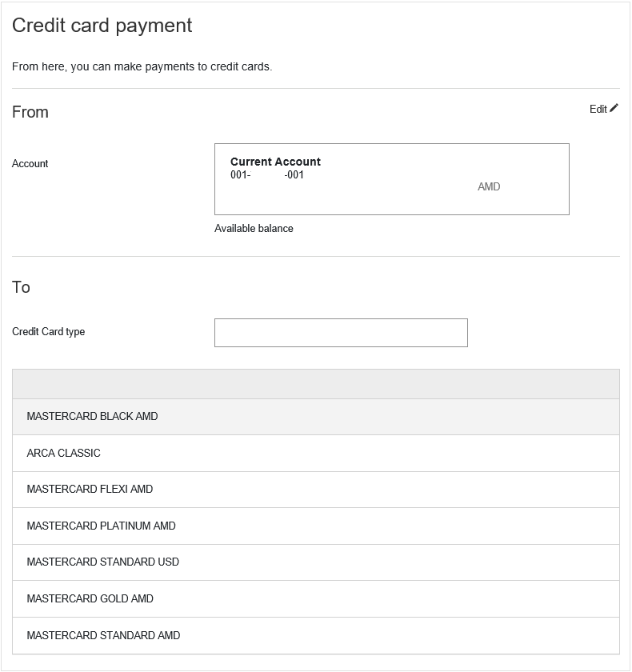
Task: Click the To section heading
Action: click(x=21, y=287)
